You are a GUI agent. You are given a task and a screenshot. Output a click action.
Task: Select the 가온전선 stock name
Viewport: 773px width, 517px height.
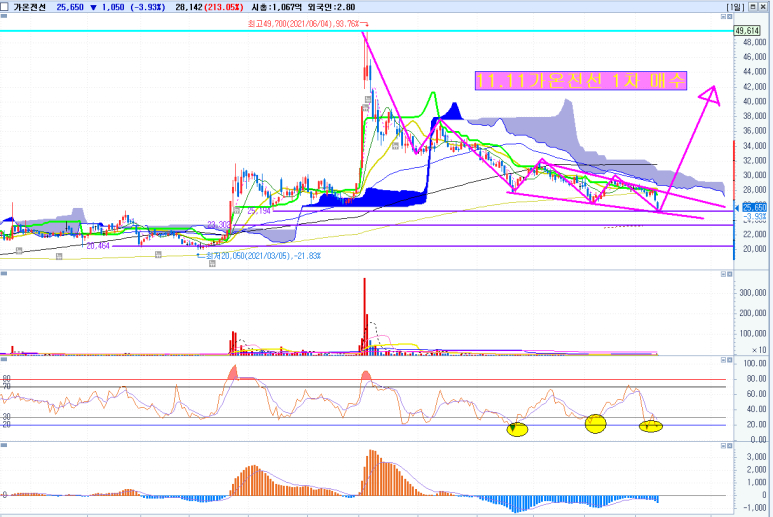click(x=30, y=7)
